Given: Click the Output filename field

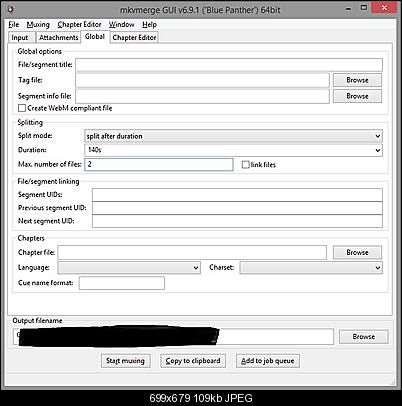Looking at the screenshot, I should 173,336.
